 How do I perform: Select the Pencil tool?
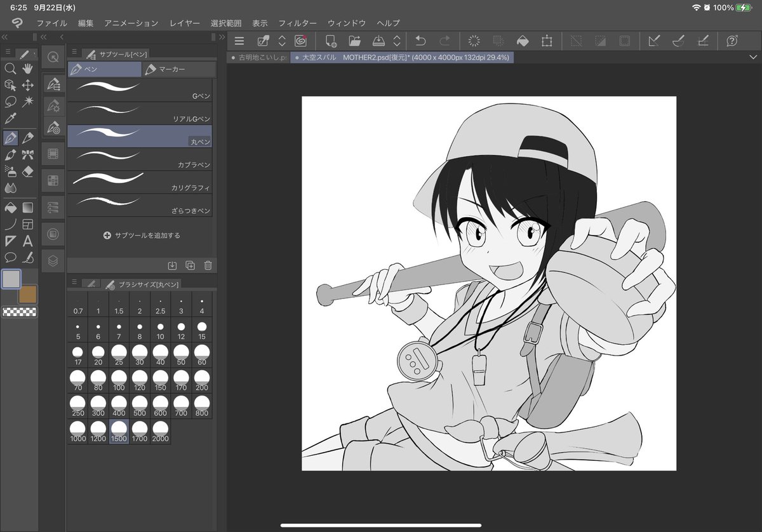[28, 138]
